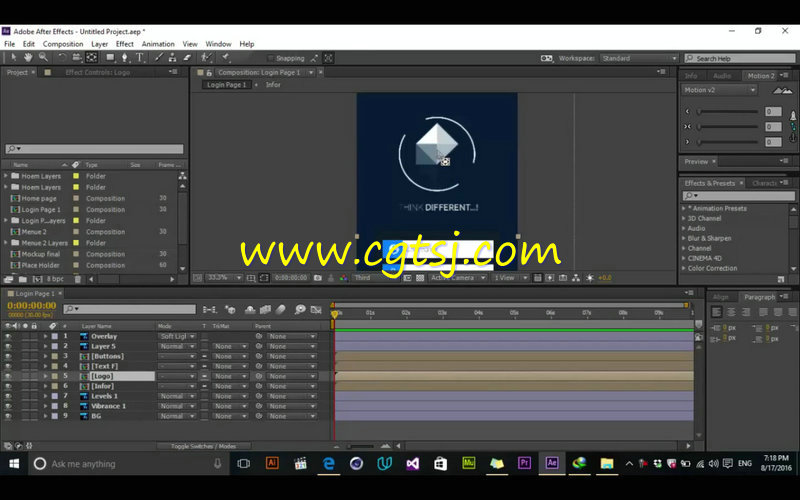Screen dimensions: 800x500
Task: Select the Hand tool
Action: coord(29,58)
